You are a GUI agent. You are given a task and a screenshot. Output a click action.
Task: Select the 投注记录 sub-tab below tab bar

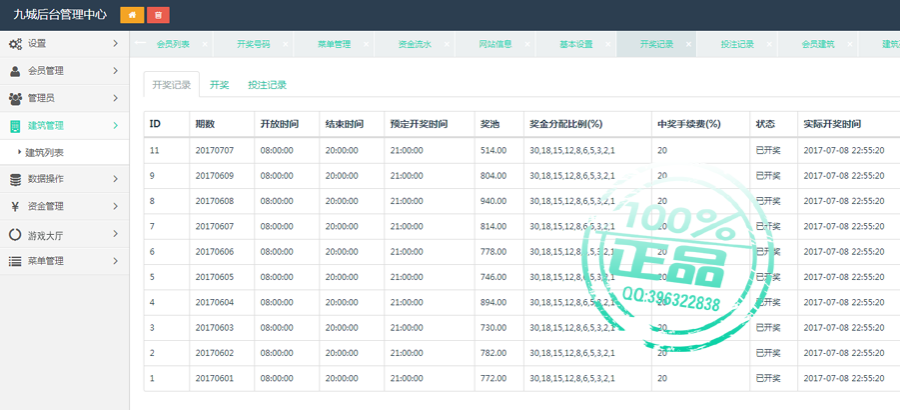coord(267,85)
